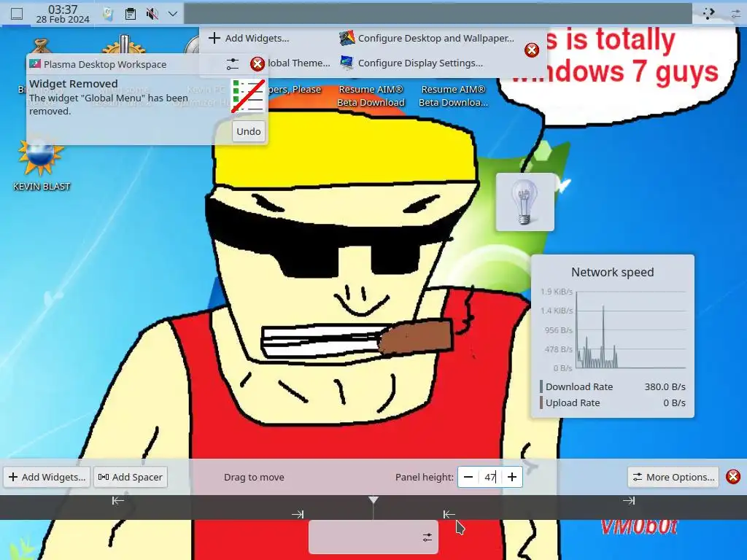Click the 'Widget Removed' notification title
747x560 pixels.
[74, 84]
